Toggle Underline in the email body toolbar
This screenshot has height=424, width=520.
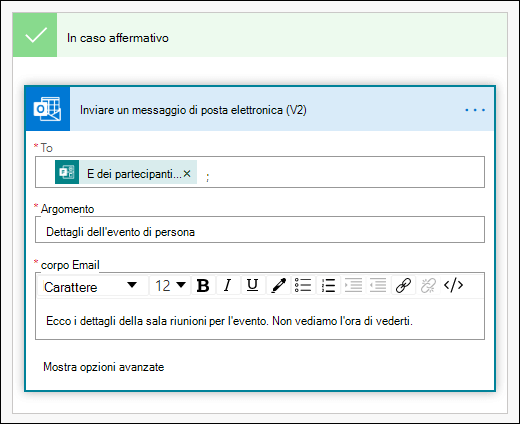tap(253, 286)
